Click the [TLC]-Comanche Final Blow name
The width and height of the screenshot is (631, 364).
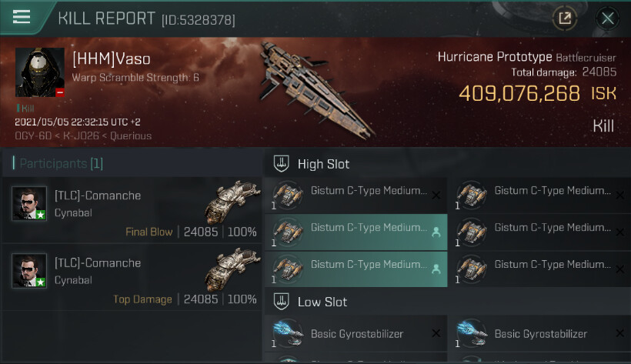coord(98,195)
